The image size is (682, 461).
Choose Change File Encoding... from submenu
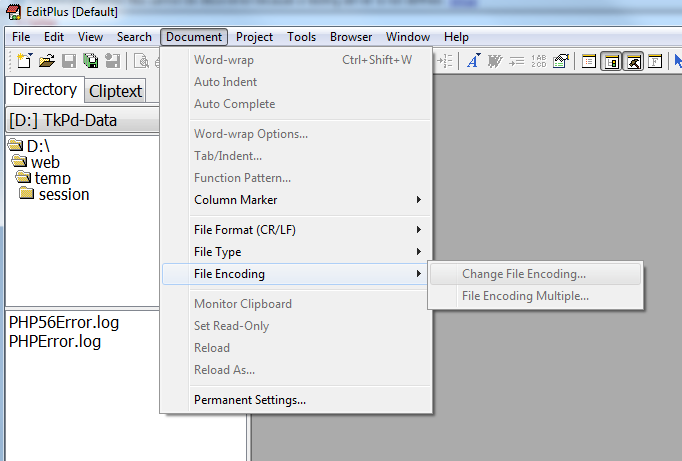point(535,274)
